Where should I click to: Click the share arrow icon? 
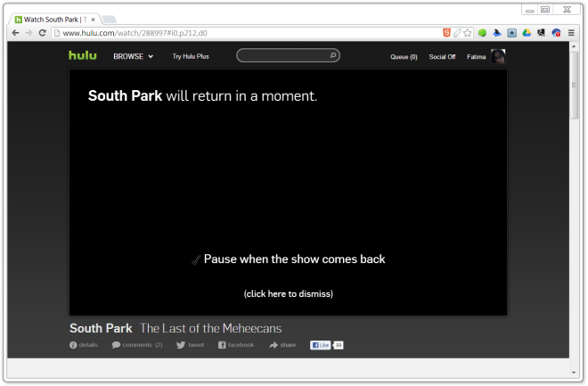274,345
